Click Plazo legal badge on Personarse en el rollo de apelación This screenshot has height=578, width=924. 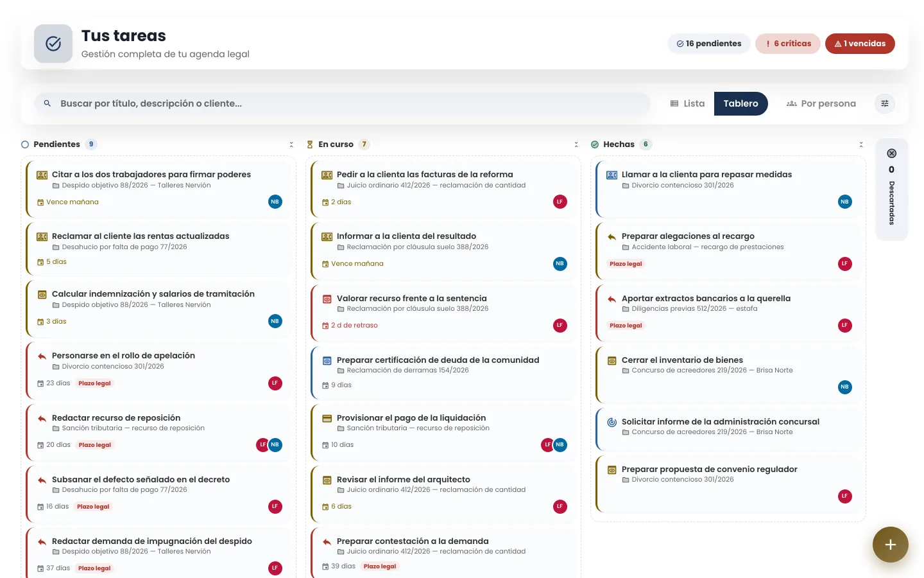pyautogui.click(x=94, y=383)
